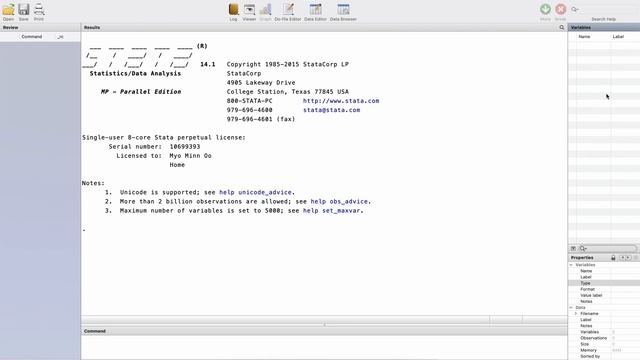The width and height of the screenshot is (640, 360).
Task: Go to previous variable in Properties
Action: click(622, 258)
